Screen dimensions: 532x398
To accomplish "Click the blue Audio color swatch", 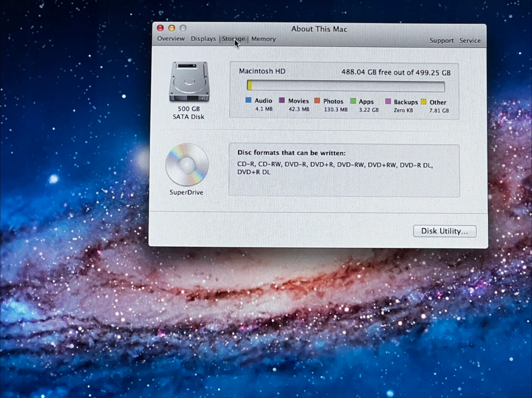I will (248, 100).
